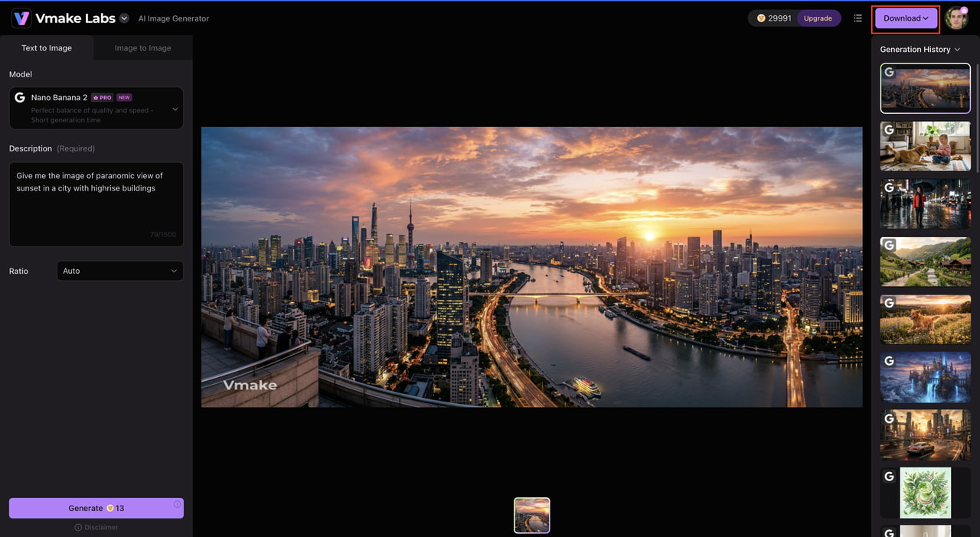Expand the Vmake Labs product switcher chevron
980x537 pixels.
(x=124, y=18)
